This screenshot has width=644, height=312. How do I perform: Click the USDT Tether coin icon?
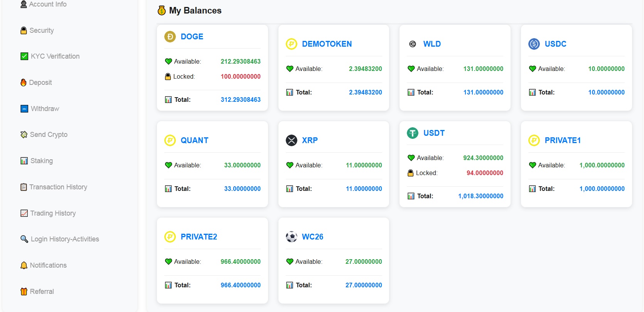413,133
